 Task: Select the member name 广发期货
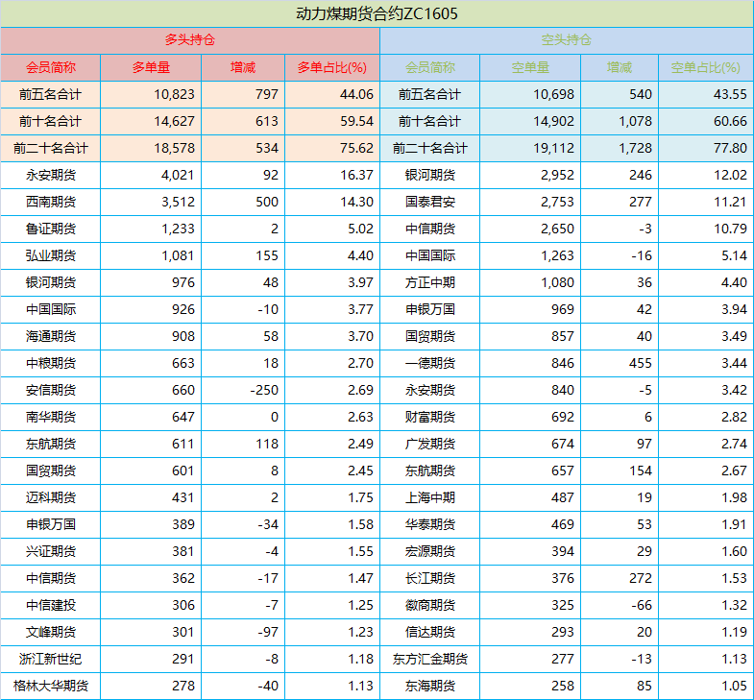tap(430, 445)
